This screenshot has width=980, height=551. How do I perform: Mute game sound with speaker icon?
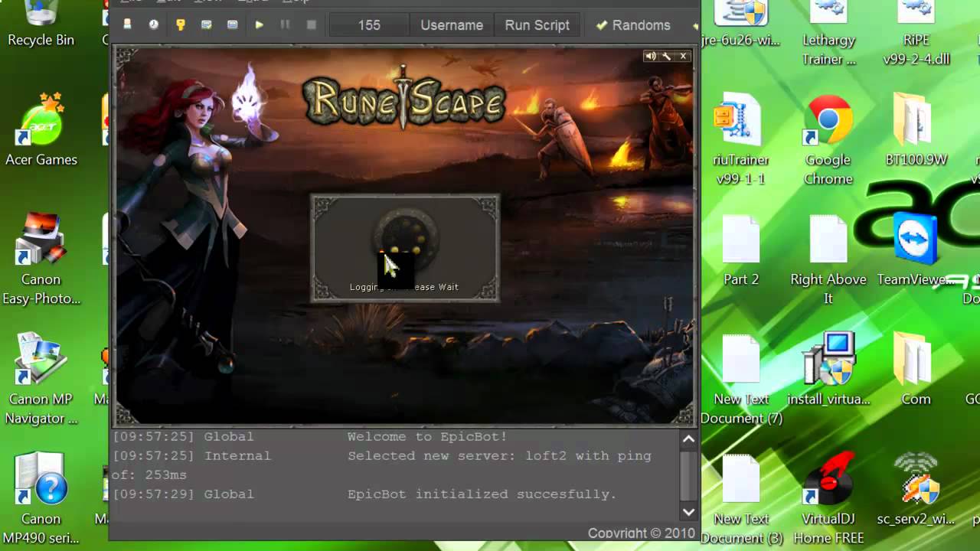[650, 56]
